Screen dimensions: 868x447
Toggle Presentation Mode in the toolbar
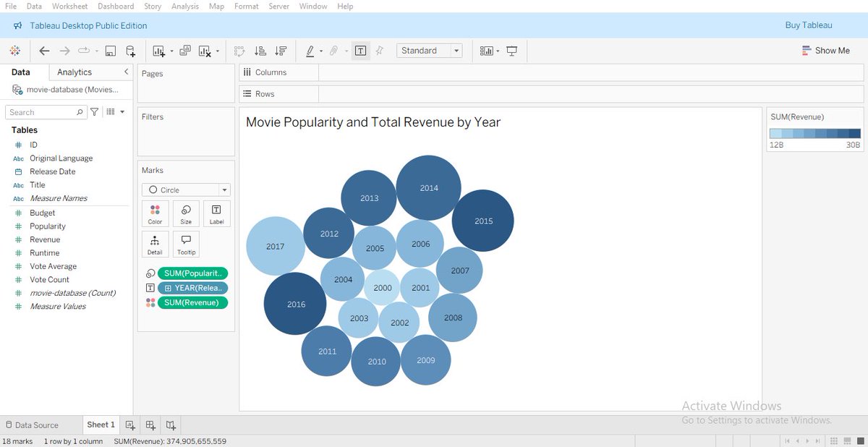click(x=512, y=51)
